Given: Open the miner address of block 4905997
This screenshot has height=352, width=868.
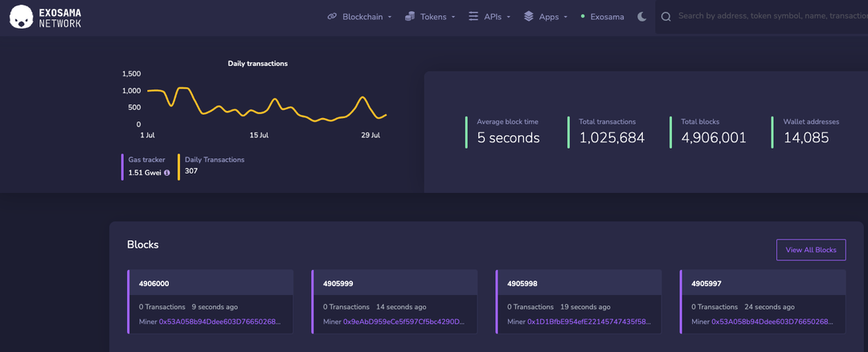Looking at the screenshot, I should tap(772, 321).
